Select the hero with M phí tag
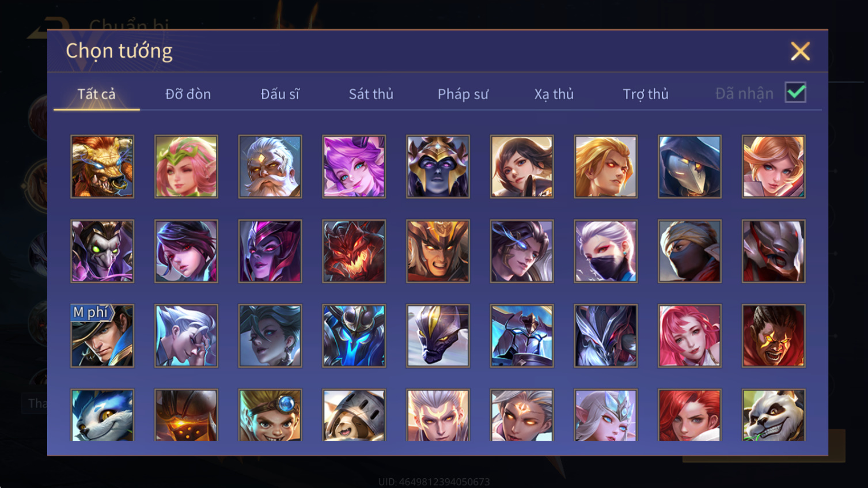 pyautogui.click(x=102, y=336)
